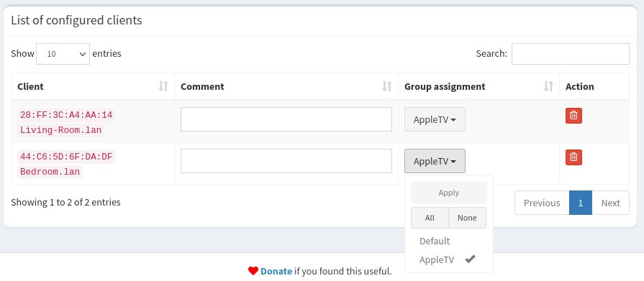
Task: Select the Default group option
Action: pyautogui.click(x=448, y=241)
